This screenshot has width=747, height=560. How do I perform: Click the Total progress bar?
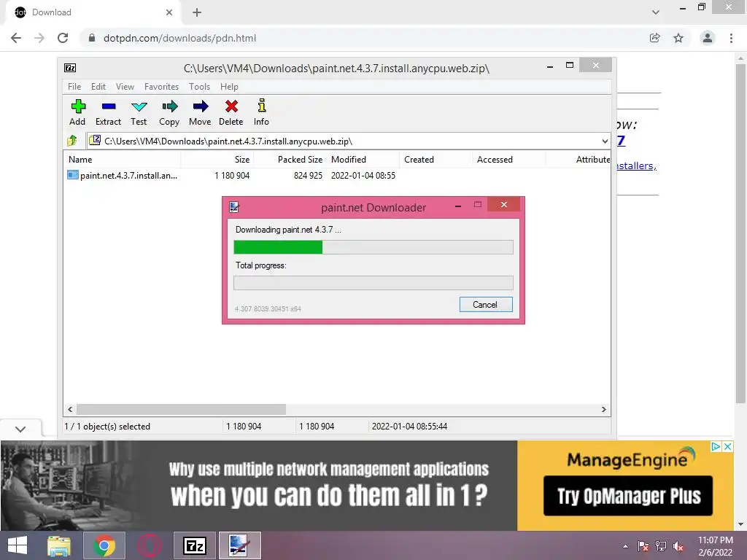coord(373,283)
